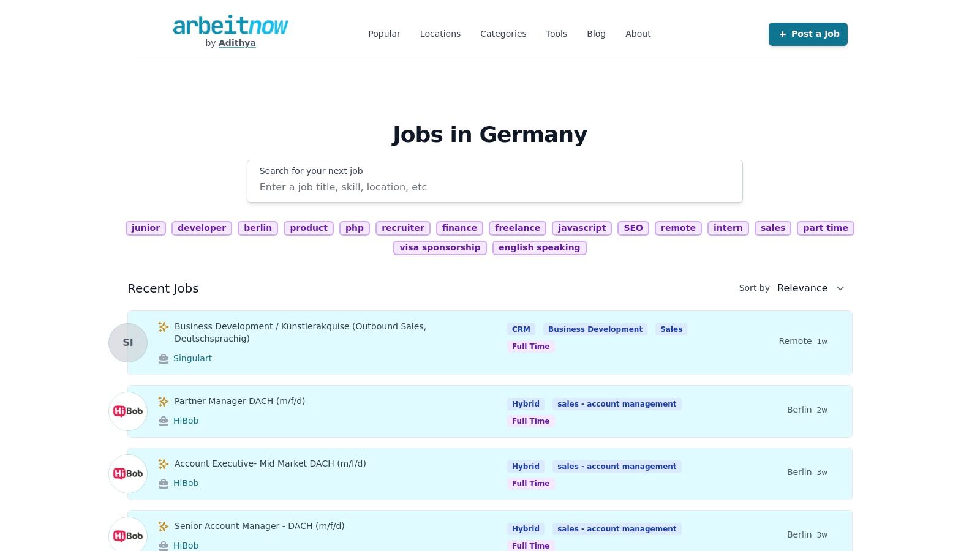The image size is (980, 551).
Task: Click the arbeitnow logo
Action: click(x=230, y=27)
